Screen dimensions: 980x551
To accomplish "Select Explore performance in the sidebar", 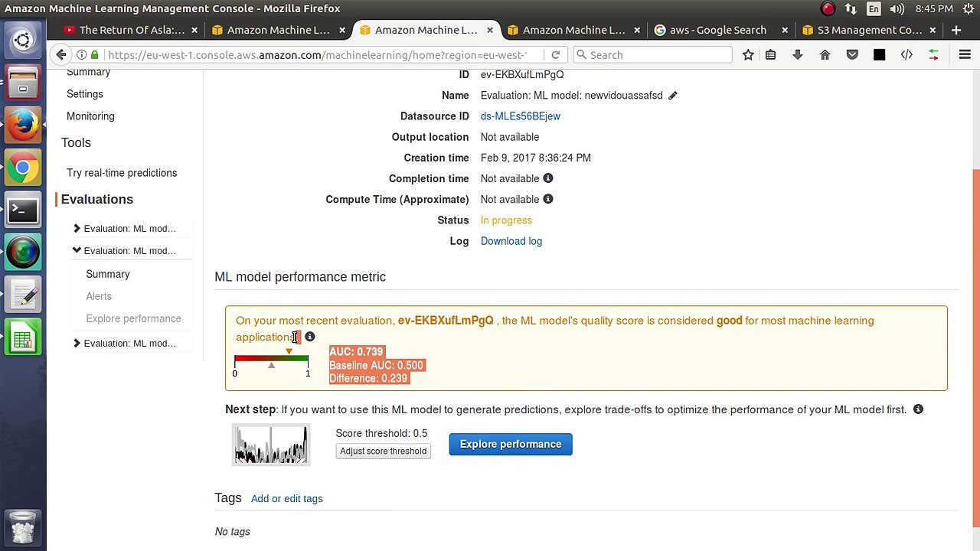I will pos(134,318).
